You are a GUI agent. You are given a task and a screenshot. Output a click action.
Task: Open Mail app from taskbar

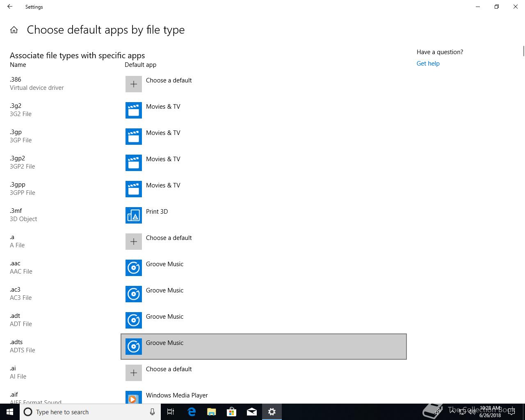coord(252,412)
